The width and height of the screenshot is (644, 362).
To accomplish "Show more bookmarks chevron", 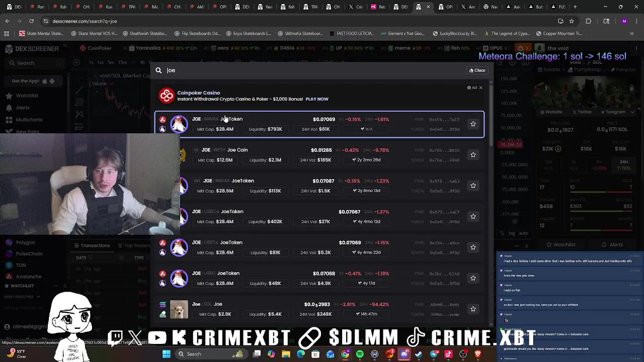I will tap(632, 34).
